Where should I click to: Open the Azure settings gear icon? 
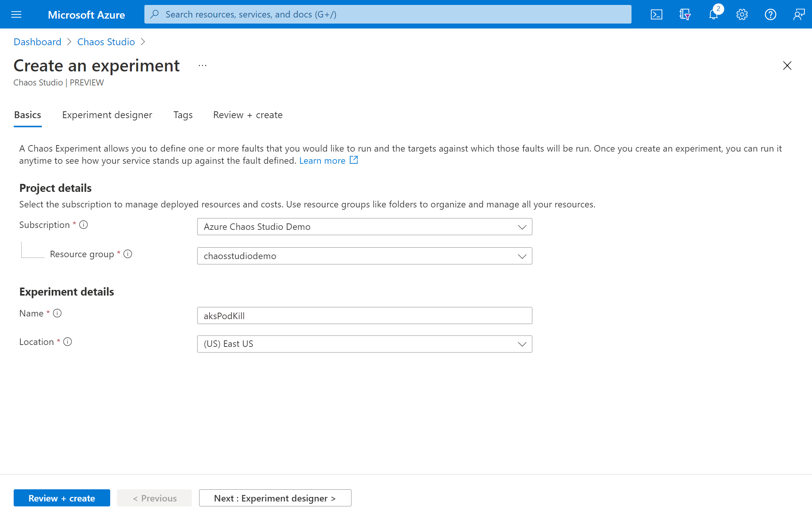742,14
